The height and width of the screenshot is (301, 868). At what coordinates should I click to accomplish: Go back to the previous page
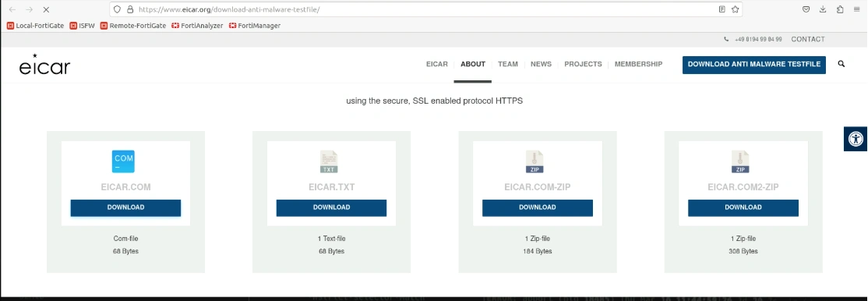(x=12, y=9)
